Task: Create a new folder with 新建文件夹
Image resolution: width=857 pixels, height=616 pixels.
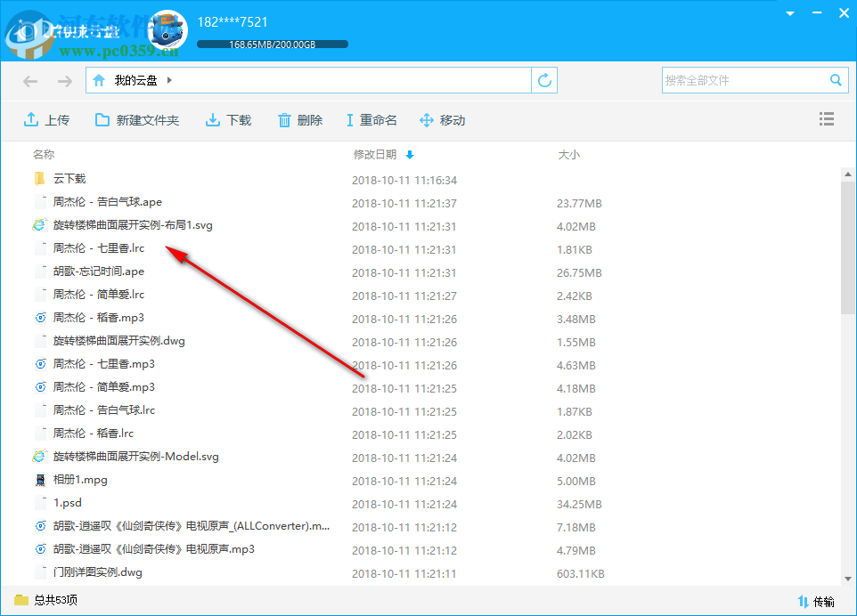Action: (137, 120)
